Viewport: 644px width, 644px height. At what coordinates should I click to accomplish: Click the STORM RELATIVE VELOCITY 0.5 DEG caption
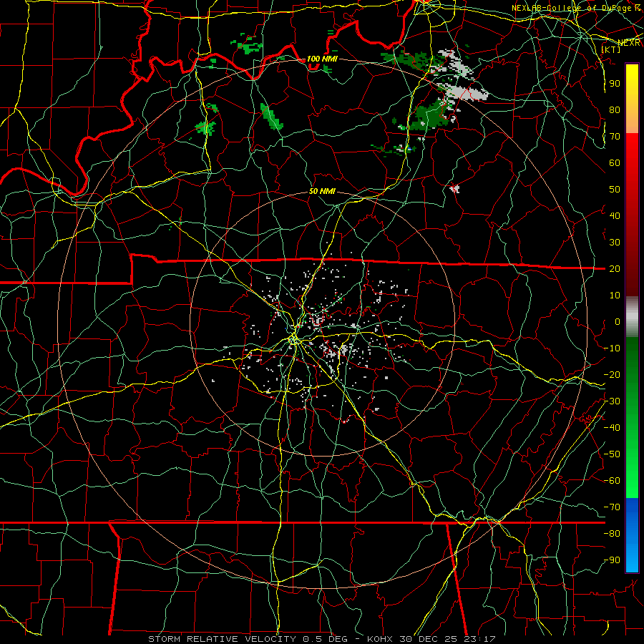pyautogui.click(x=248, y=639)
